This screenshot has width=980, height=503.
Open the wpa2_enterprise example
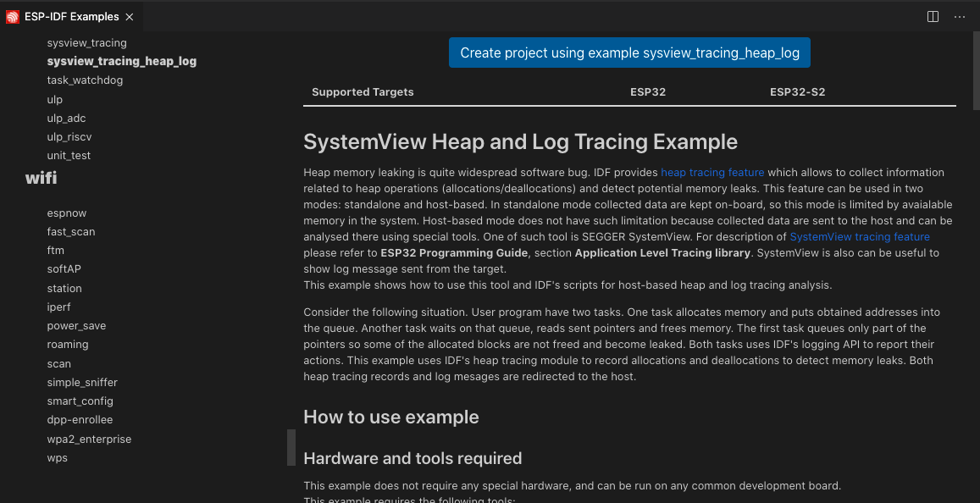click(89, 439)
